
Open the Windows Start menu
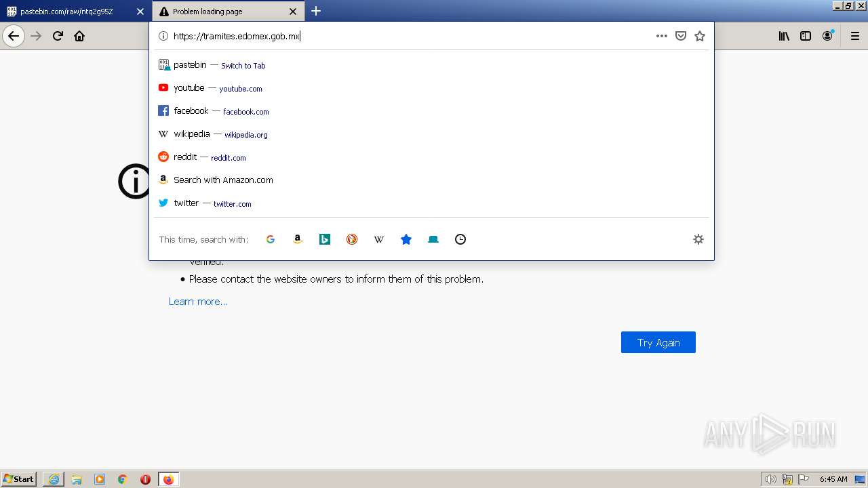coord(19,479)
